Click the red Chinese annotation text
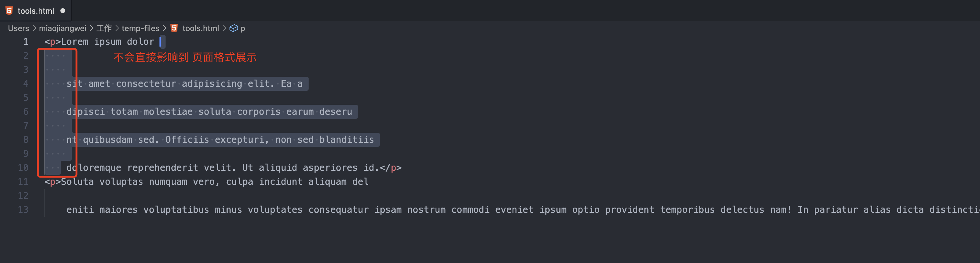Screen dimensions: 980x263 click(185, 58)
